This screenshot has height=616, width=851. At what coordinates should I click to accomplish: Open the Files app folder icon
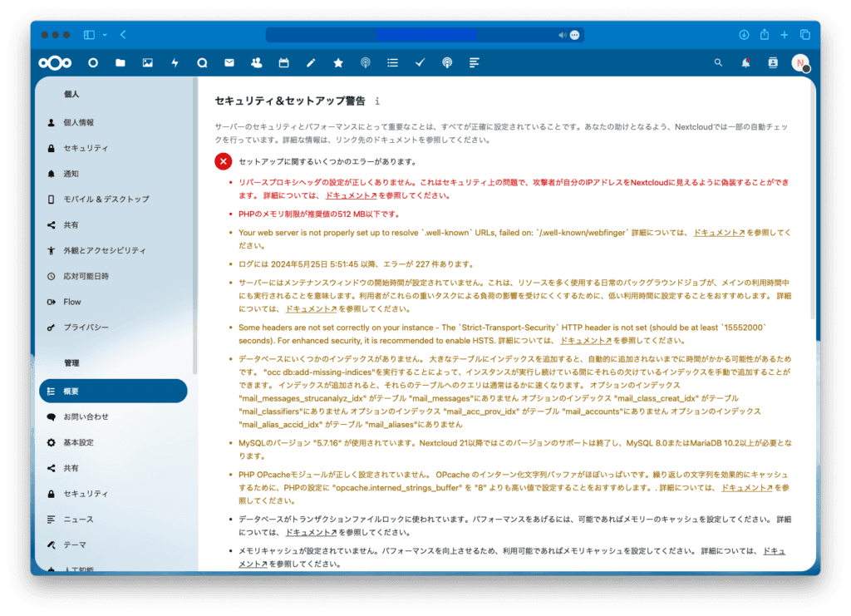tap(121, 62)
